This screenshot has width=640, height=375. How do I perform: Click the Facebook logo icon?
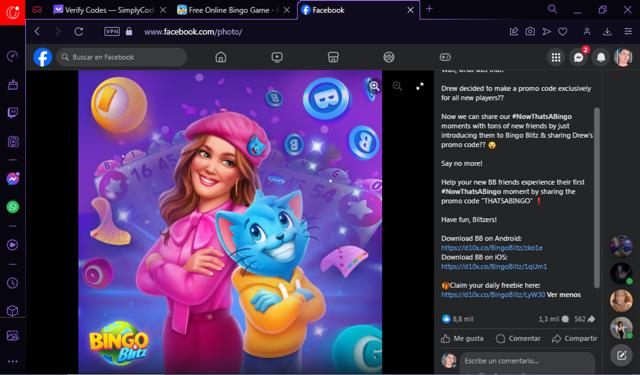42,57
